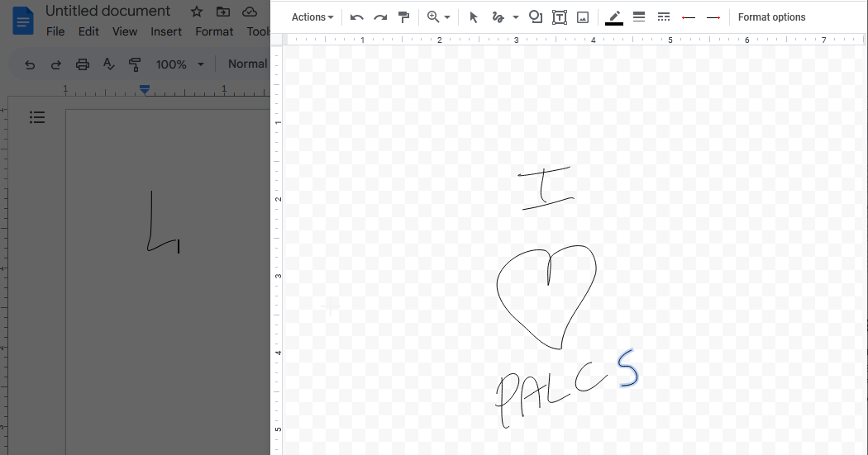Check cloud save status icon

250,12
